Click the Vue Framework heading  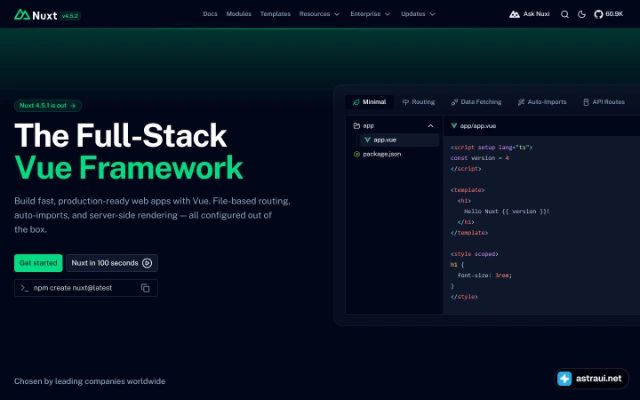pyautogui.click(x=129, y=167)
